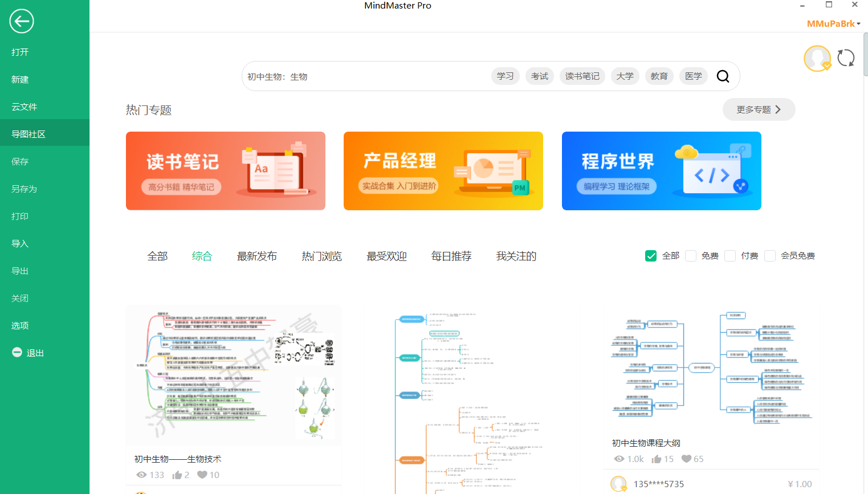This screenshot has height=494, width=868.
Task: Open the MMuPaBrk account dropdown
Action: (833, 23)
